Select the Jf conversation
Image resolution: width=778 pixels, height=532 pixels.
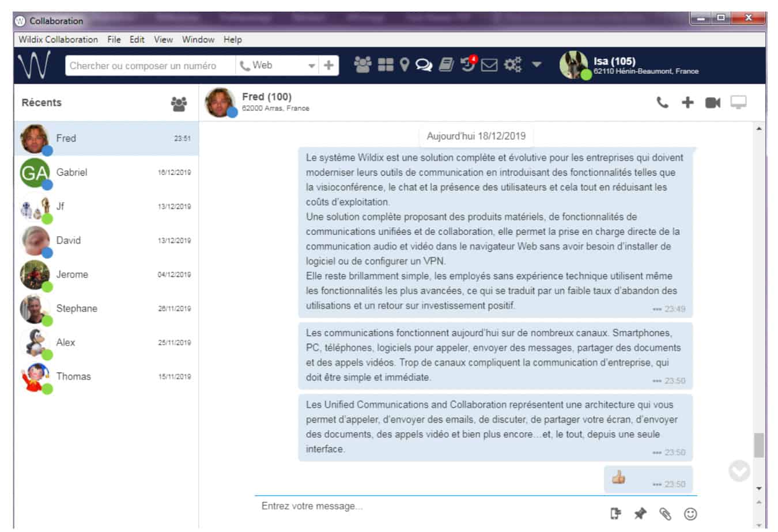106,206
